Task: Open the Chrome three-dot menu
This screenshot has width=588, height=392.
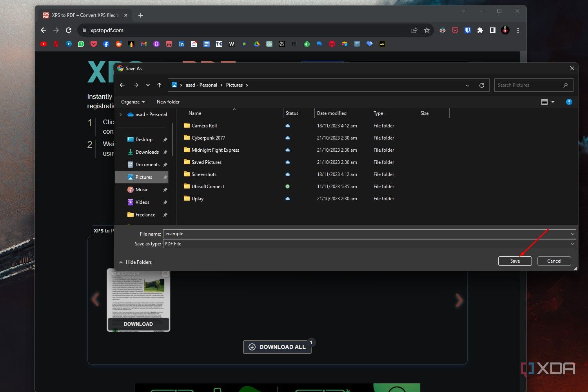Action: 518,30
